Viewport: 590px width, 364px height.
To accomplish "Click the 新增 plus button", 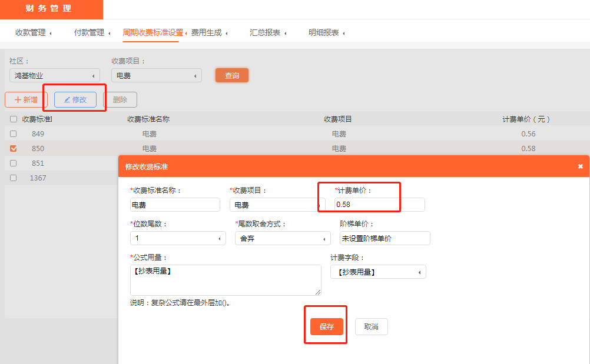I will point(26,100).
